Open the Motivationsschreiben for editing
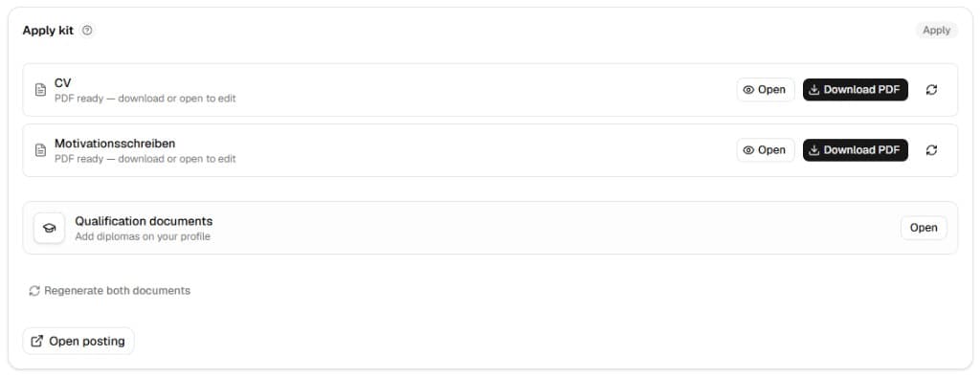980x378 pixels. click(x=765, y=150)
